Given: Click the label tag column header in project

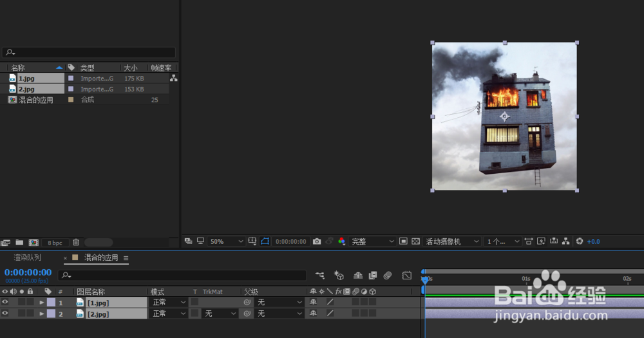Looking at the screenshot, I should [x=71, y=68].
